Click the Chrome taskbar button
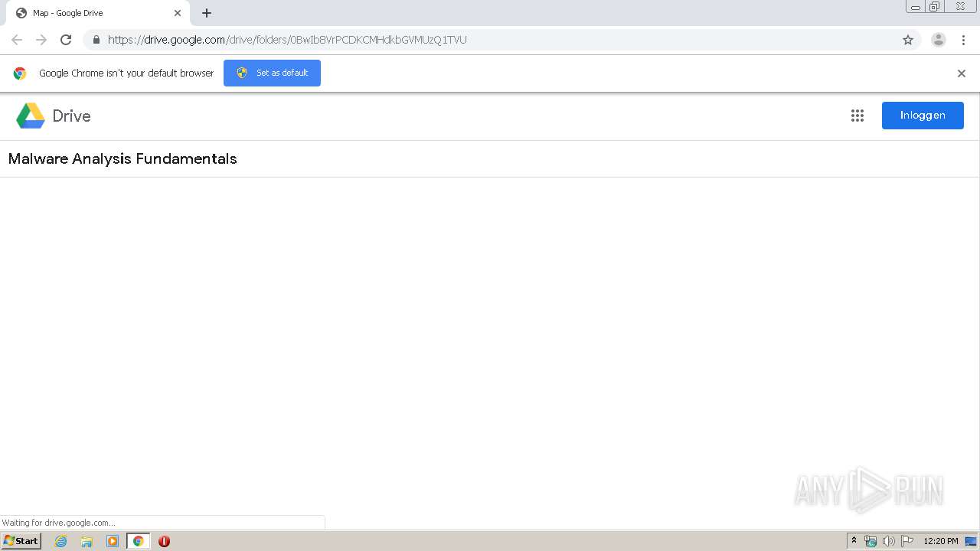 139,541
